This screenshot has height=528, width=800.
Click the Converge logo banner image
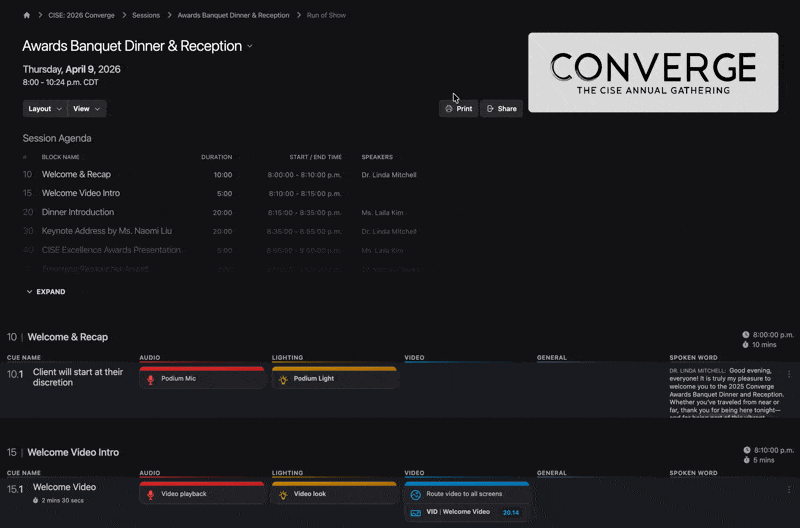click(x=653, y=72)
